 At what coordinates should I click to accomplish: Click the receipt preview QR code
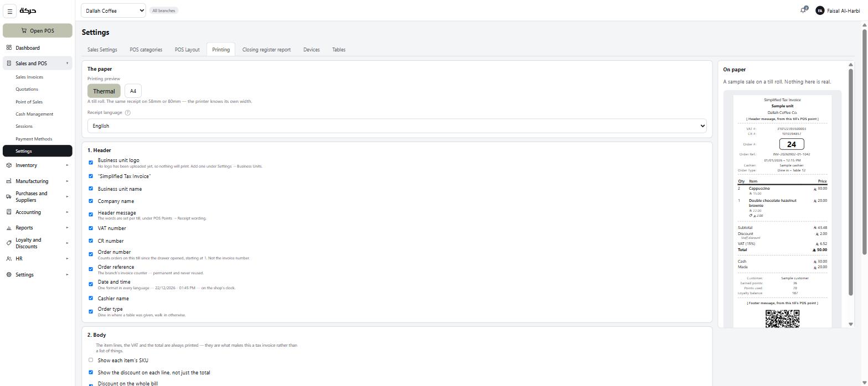(x=782, y=319)
